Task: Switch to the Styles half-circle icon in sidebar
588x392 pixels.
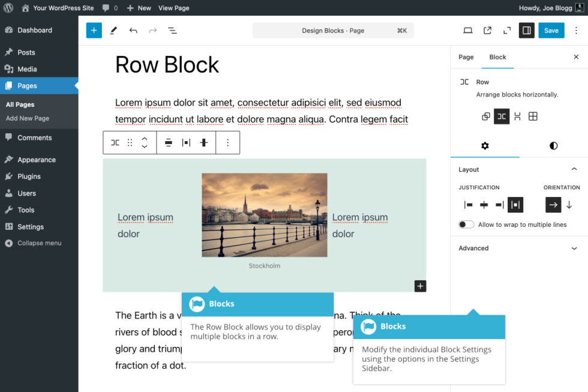Action: 553,145
